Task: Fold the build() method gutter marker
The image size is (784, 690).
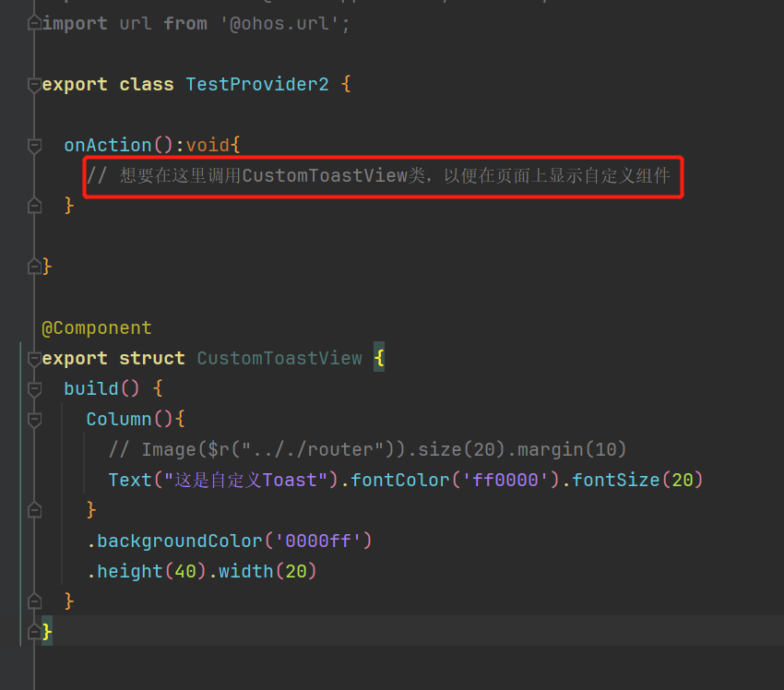Action: 34,388
